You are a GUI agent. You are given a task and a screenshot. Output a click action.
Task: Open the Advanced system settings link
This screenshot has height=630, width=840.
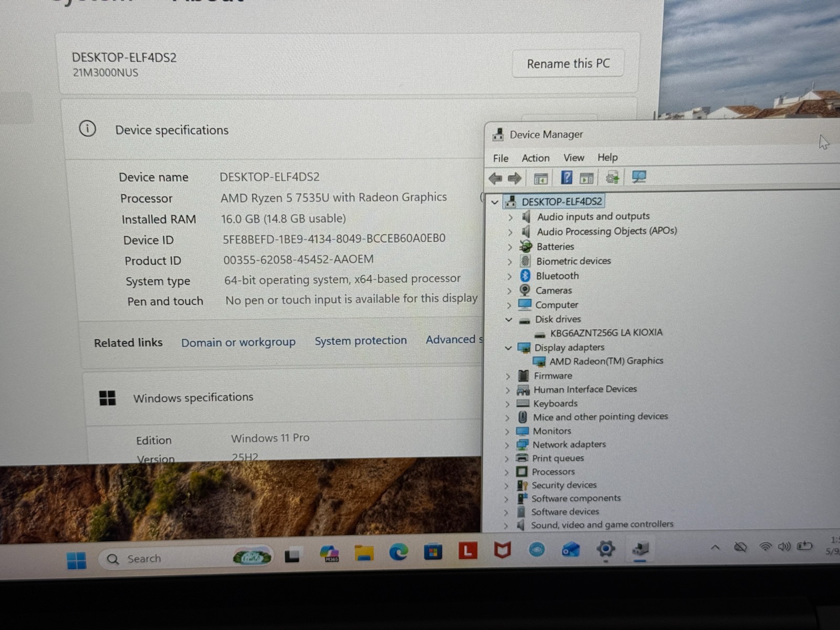(454, 340)
